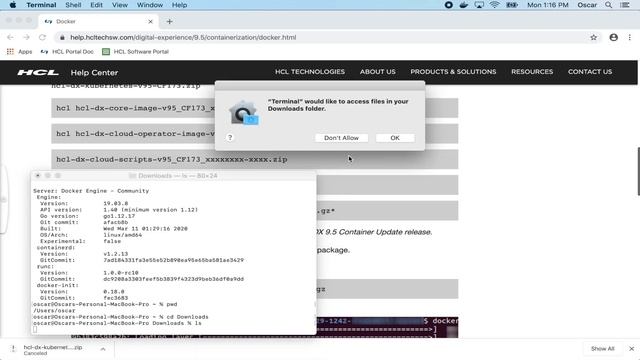Open CONTACT US nav item

(590, 71)
